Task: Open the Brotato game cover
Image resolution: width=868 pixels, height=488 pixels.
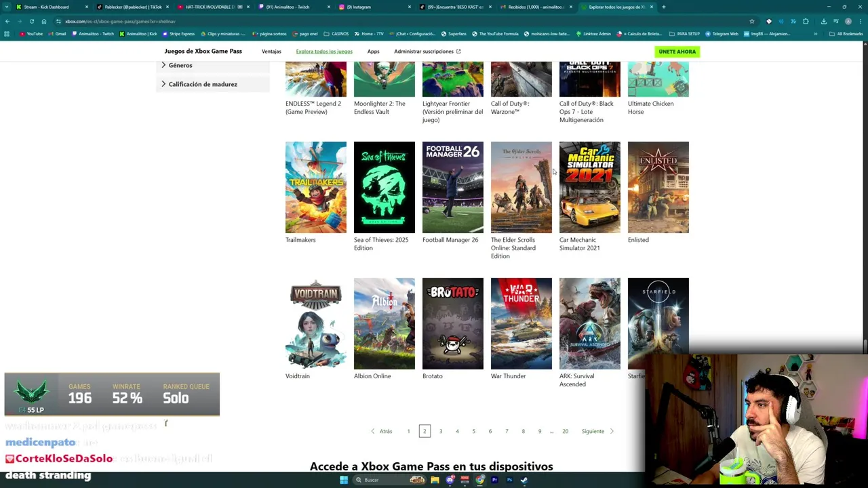Action: pos(453,323)
